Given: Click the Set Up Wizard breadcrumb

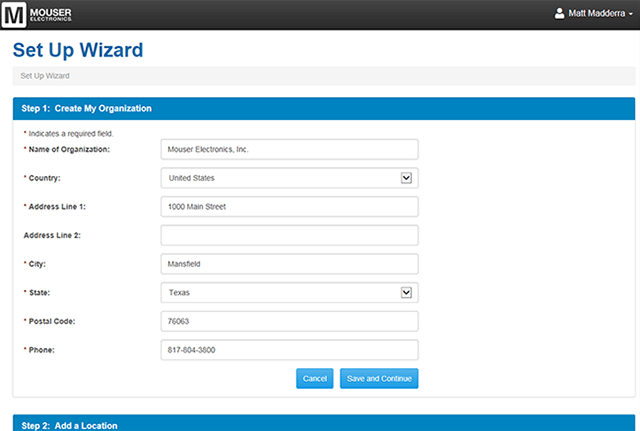Looking at the screenshot, I should click(x=44, y=75).
